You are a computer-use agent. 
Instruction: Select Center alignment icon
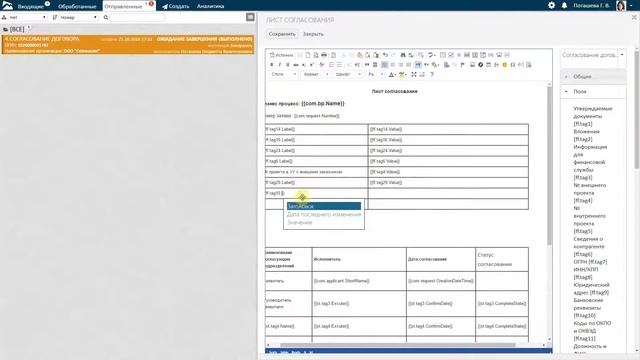(393, 64)
